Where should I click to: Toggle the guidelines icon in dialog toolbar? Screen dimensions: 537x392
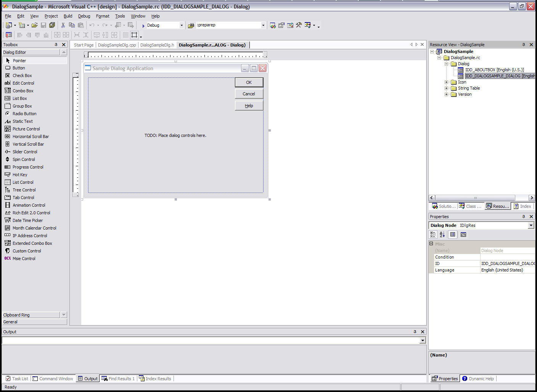[134, 35]
